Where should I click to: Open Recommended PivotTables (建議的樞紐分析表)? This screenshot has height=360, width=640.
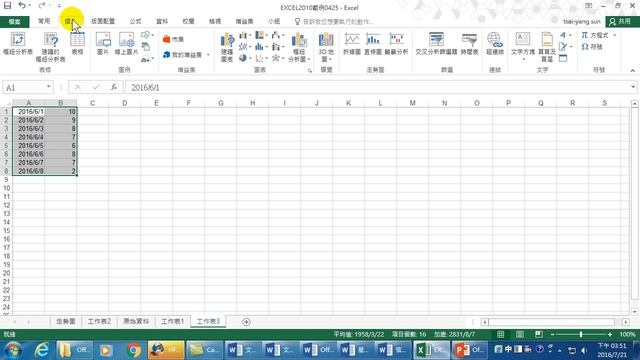point(51,47)
